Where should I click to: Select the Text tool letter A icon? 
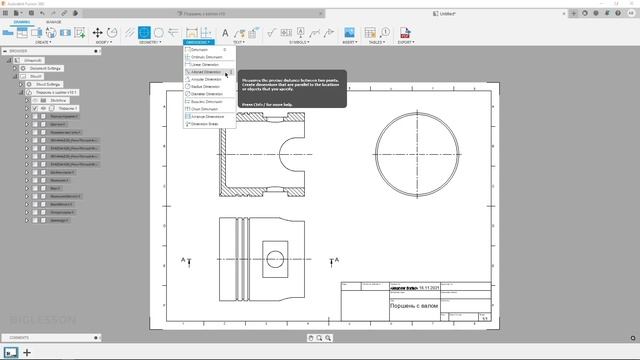[225, 33]
